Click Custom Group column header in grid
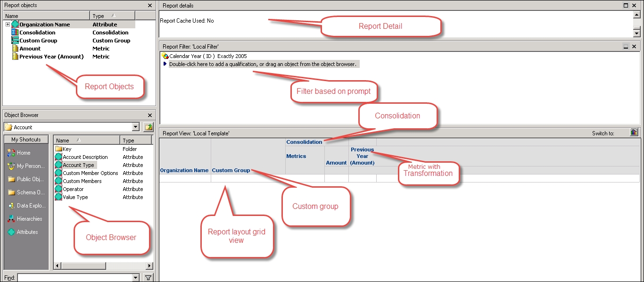 pyautogui.click(x=231, y=170)
